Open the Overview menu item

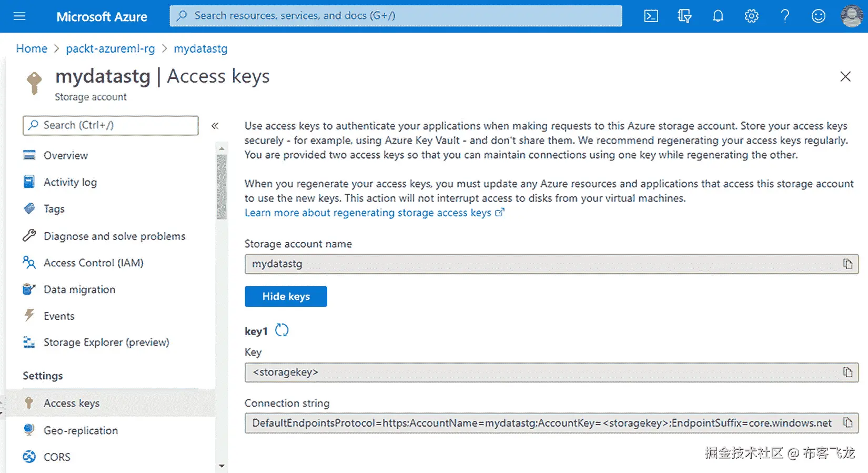point(65,156)
